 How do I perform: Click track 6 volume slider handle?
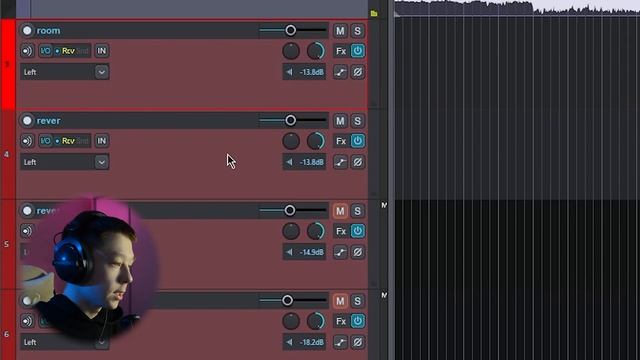pyautogui.click(x=287, y=301)
